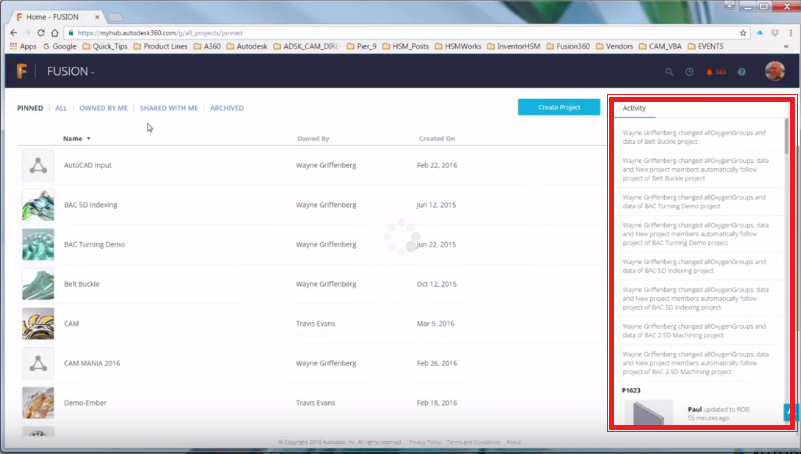801x454 pixels.
Task: Select the ARCHIVED projects filter
Action: tap(227, 108)
